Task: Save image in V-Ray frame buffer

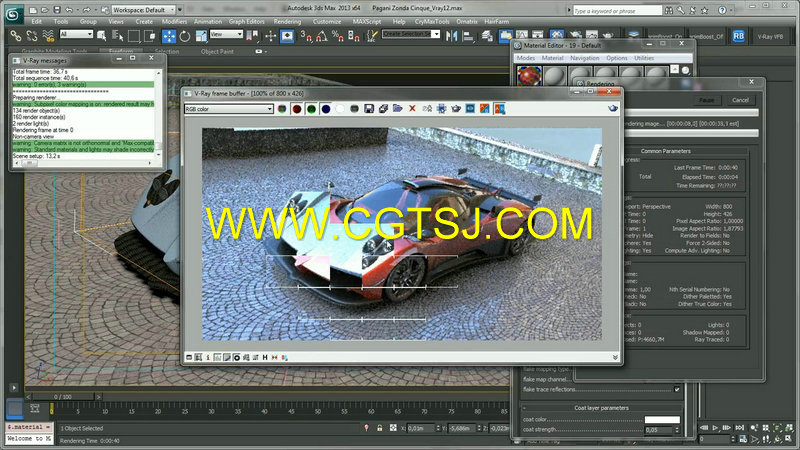Action: (369, 109)
